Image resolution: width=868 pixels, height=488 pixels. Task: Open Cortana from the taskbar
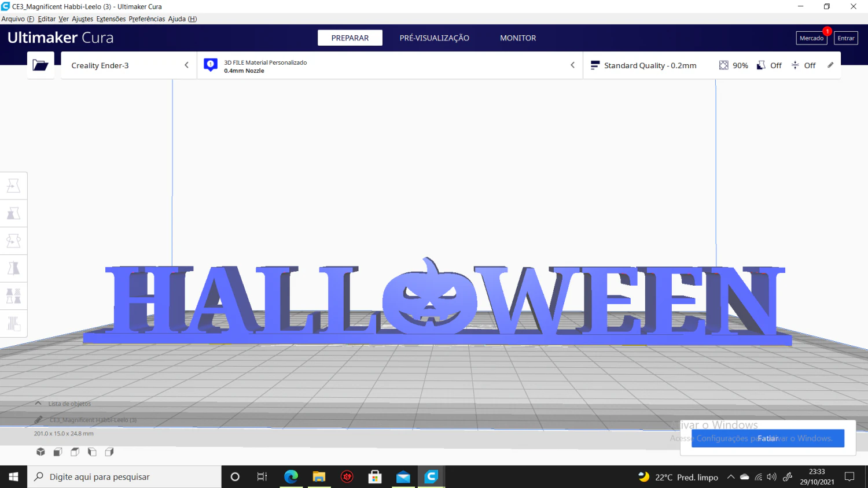pyautogui.click(x=235, y=476)
